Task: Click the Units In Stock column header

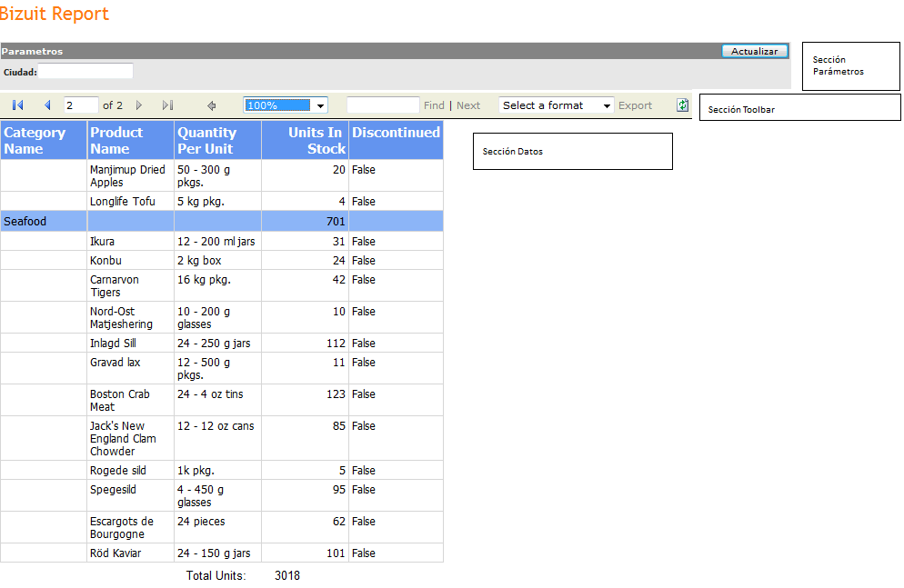Action: click(x=306, y=140)
